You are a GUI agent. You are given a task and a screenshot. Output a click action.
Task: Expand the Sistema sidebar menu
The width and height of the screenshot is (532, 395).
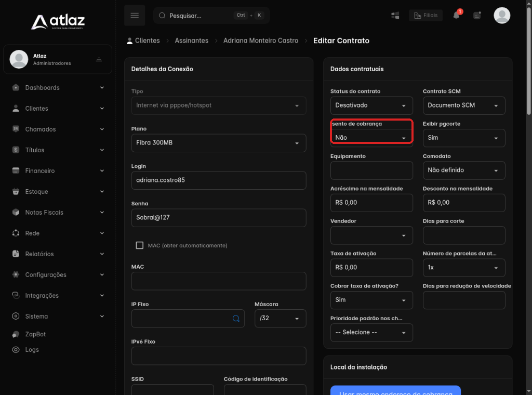click(x=58, y=317)
